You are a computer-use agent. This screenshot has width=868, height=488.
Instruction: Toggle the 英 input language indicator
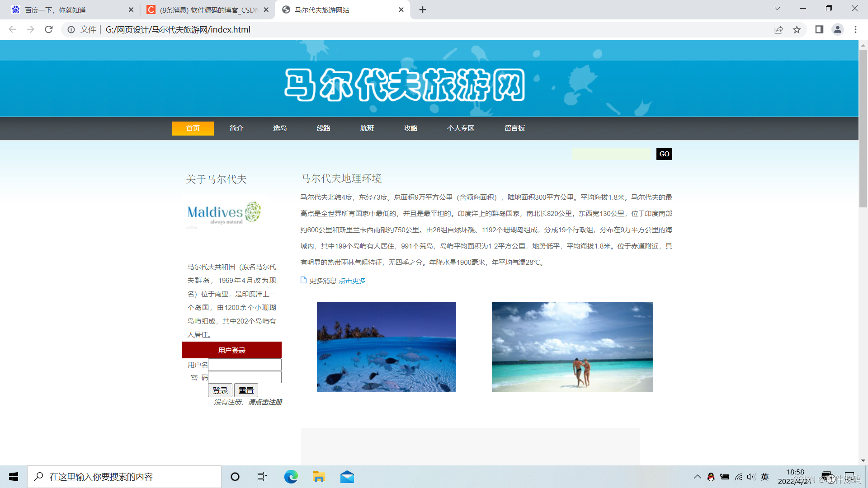coord(764,477)
